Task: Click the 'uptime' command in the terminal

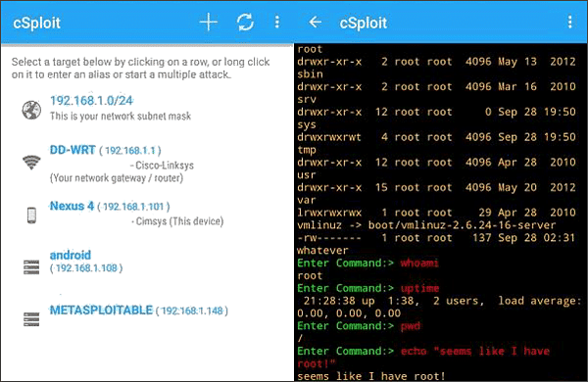Action: [419, 288]
